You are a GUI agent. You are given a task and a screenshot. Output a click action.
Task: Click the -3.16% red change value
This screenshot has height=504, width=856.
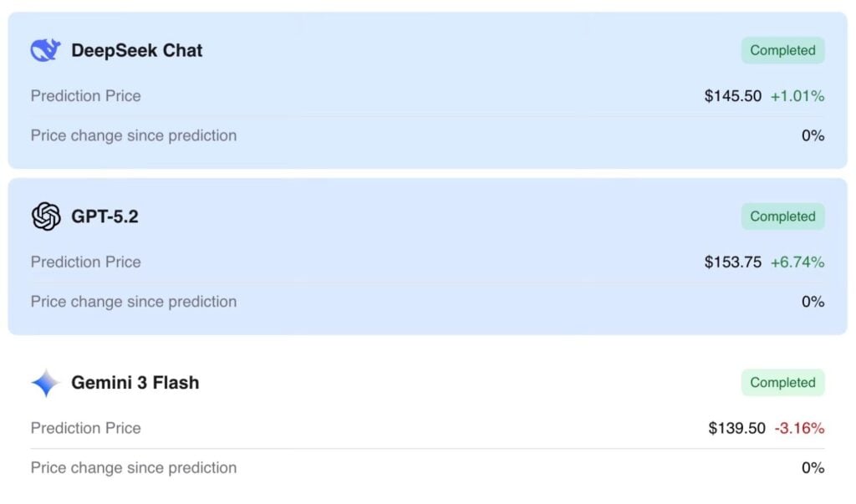tap(799, 428)
